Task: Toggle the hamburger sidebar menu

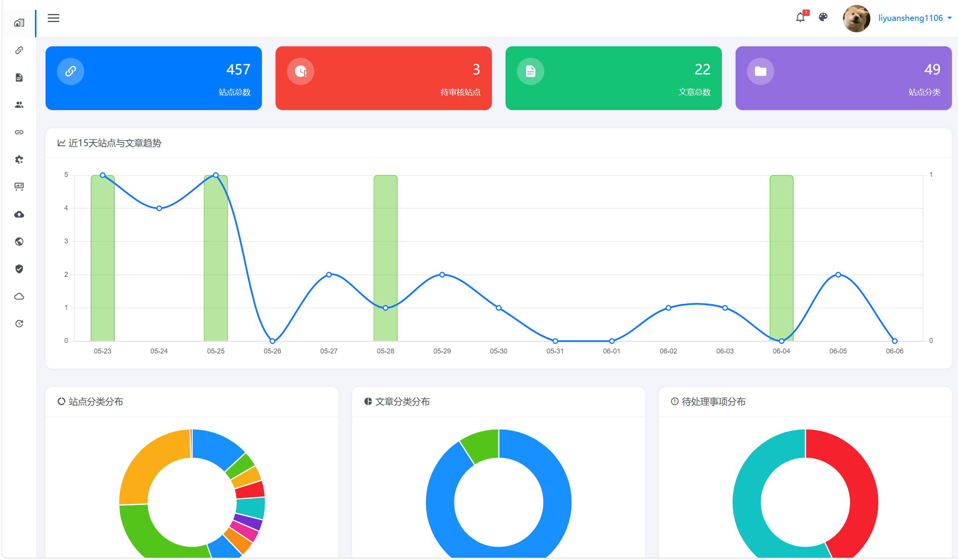Action: [53, 18]
